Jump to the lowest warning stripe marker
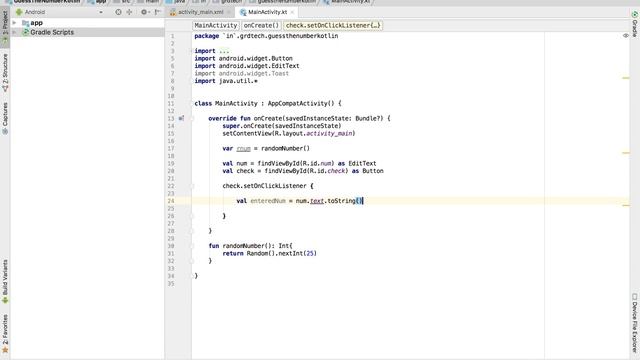This screenshot has height=360, width=640. [x=625, y=205]
